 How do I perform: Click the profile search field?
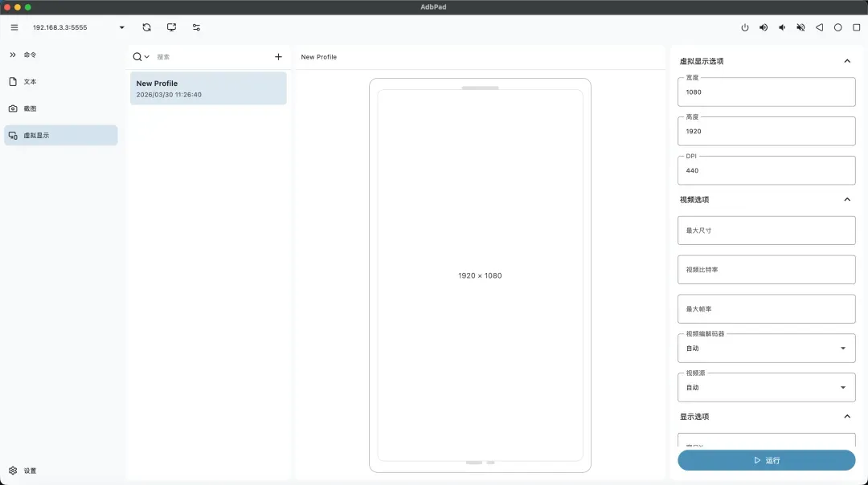(x=213, y=57)
